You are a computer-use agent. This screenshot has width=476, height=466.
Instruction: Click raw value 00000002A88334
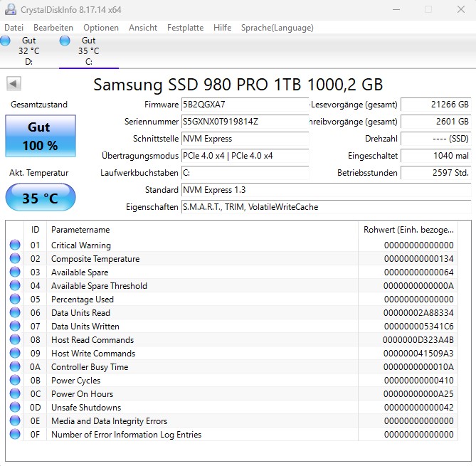[x=418, y=313]
